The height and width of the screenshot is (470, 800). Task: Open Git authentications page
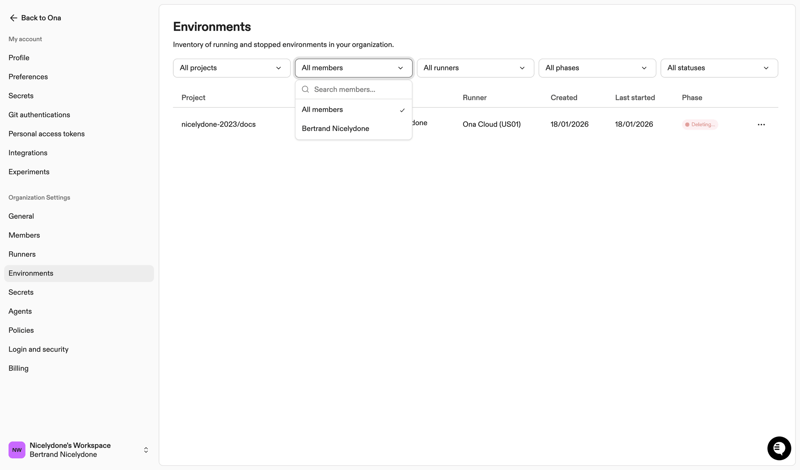[79, 115]
